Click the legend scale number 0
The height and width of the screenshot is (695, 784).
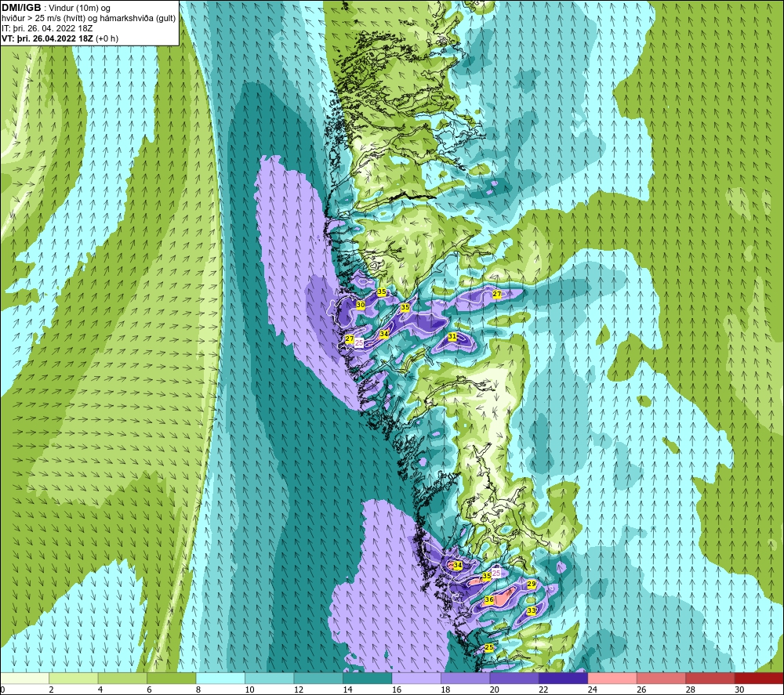click(3, 690)
